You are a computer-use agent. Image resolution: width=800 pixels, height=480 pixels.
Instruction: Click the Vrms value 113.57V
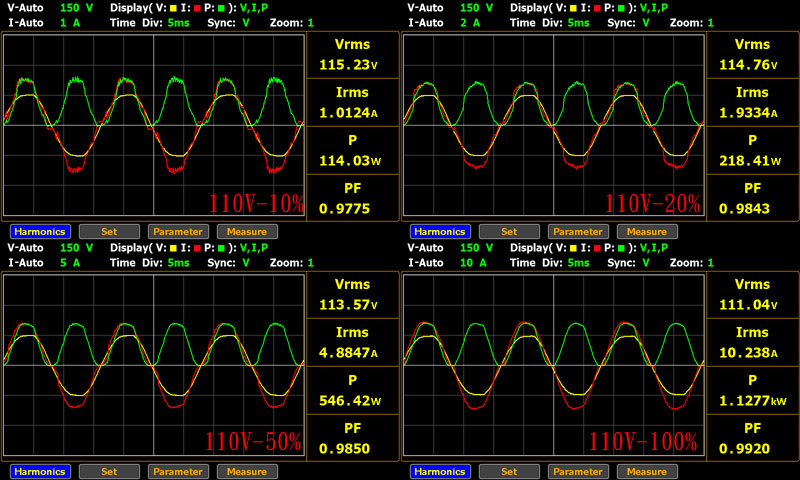coord(348,305)
